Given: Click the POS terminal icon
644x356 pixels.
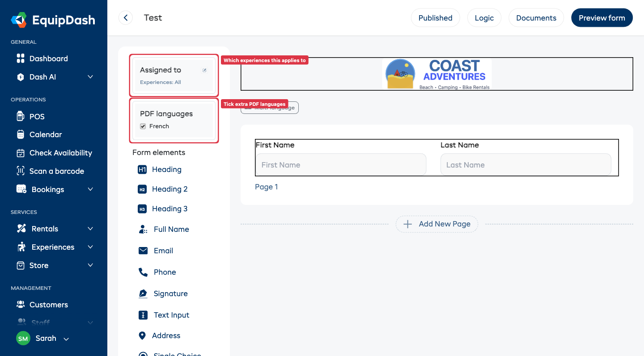Looking at the screenshot, I should (x=20, y=117).
